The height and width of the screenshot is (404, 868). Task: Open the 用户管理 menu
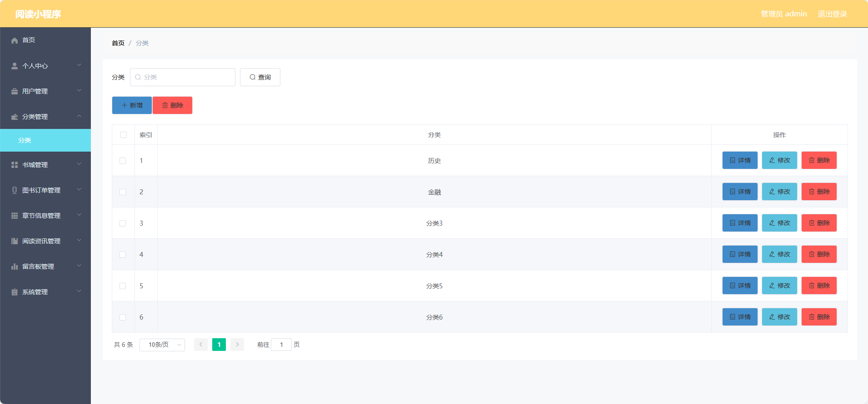point(45,91)
